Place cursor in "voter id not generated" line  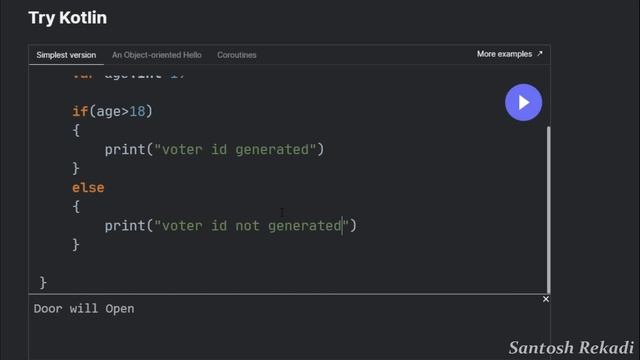click(231, 226)
